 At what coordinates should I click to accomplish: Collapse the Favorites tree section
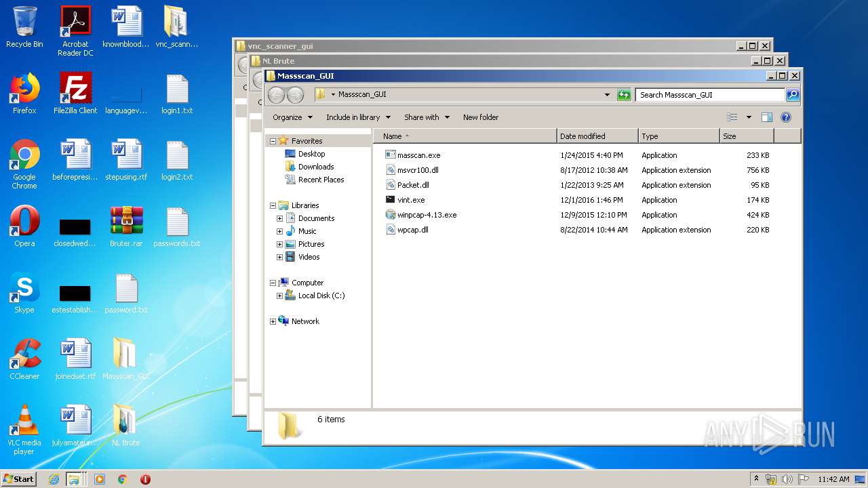point(273,141)
